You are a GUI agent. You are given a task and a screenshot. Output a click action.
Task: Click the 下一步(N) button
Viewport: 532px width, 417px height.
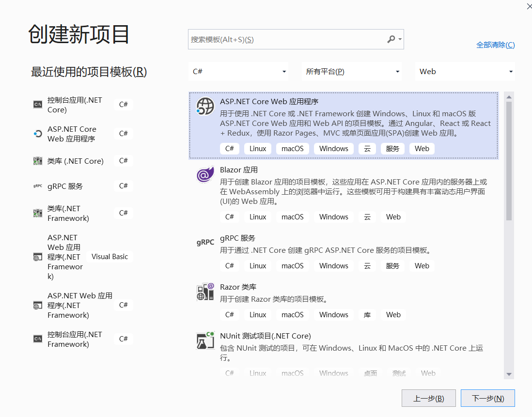[x=487, y=398]
